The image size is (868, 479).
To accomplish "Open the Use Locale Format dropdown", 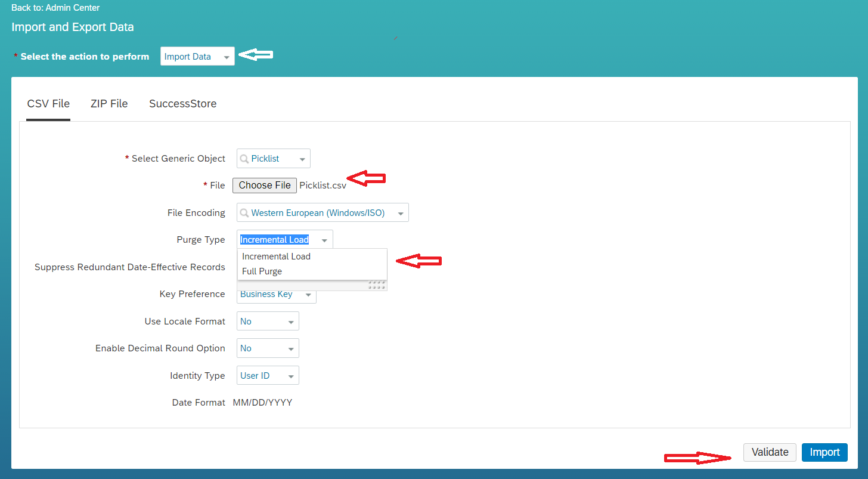I will pos(268,321).
